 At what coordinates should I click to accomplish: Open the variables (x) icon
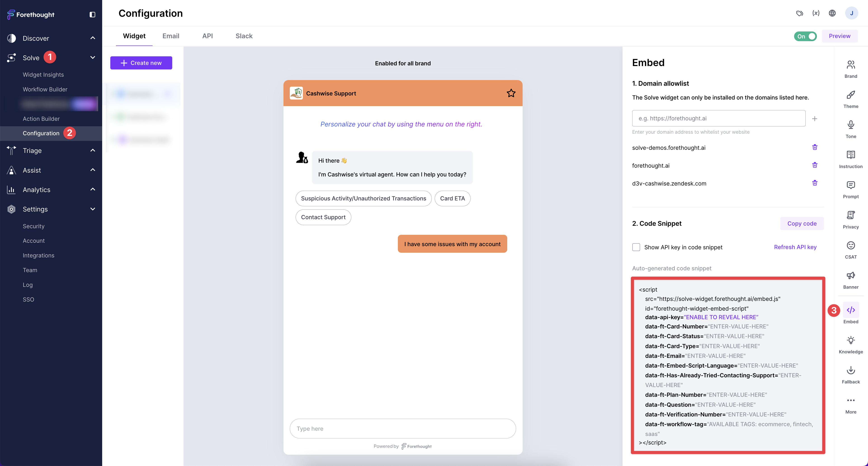816,13
